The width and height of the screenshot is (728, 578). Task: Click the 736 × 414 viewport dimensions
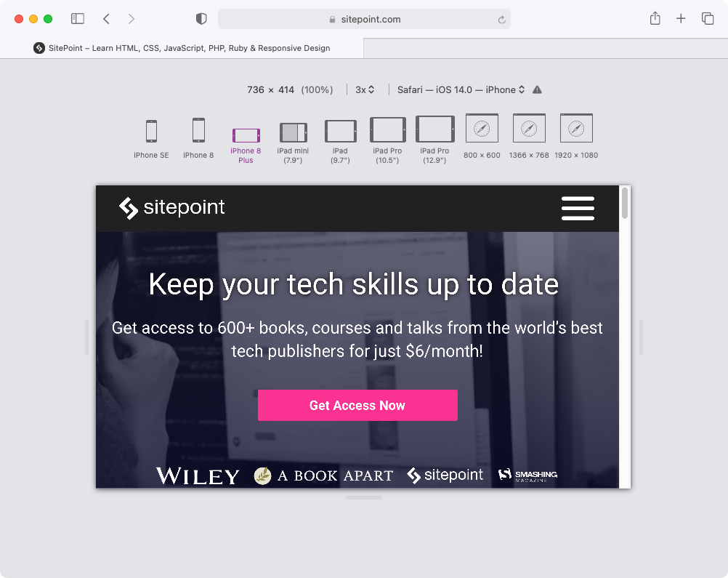click(271, 89)
